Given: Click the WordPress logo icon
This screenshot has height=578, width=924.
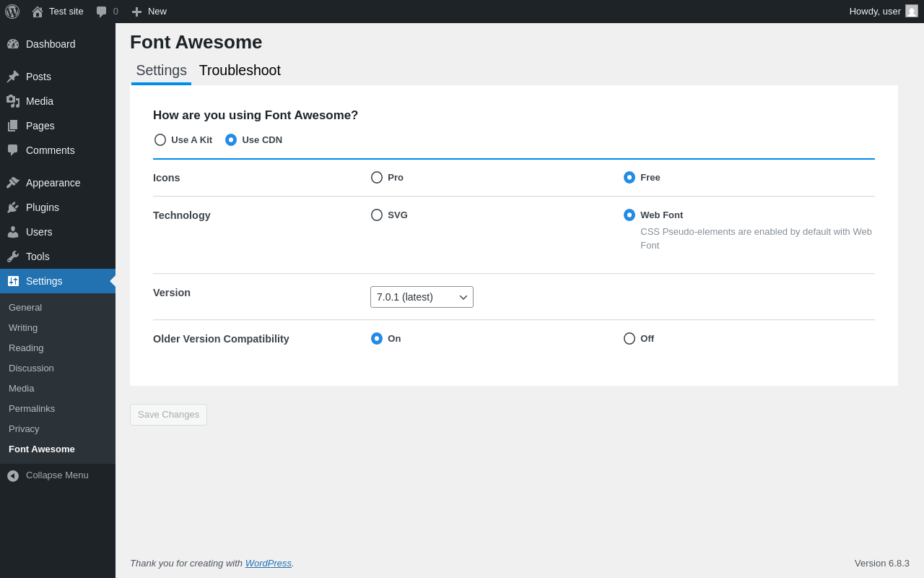Looking at the screenshot, I should tap(12, 12).
